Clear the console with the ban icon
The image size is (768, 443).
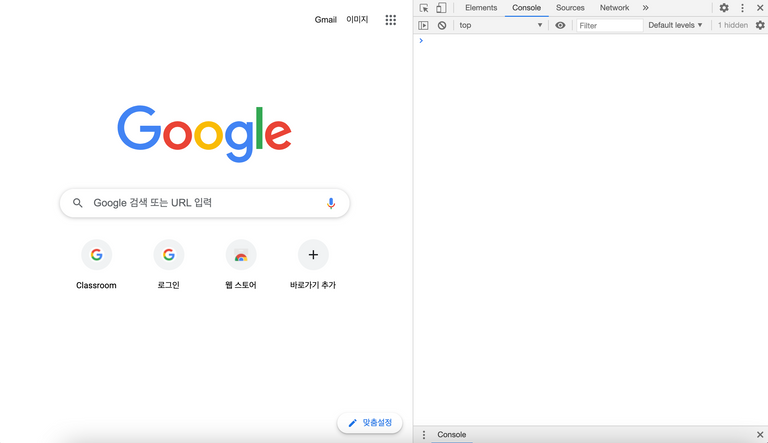442,25
